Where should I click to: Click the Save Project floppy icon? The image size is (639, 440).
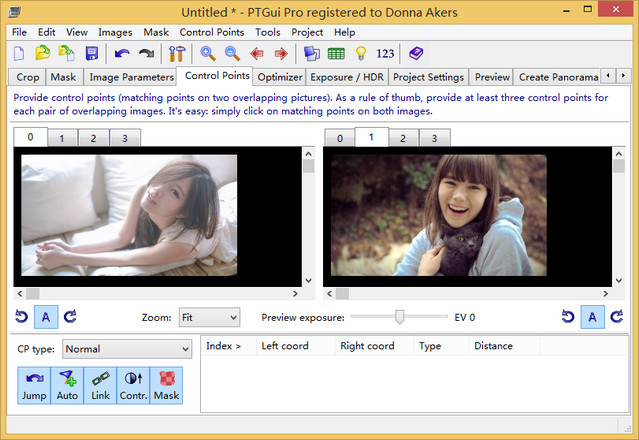click(92, 54)
